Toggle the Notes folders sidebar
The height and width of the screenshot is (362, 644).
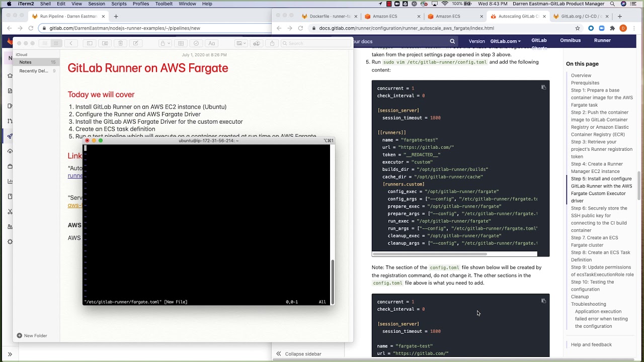[90, 43]
